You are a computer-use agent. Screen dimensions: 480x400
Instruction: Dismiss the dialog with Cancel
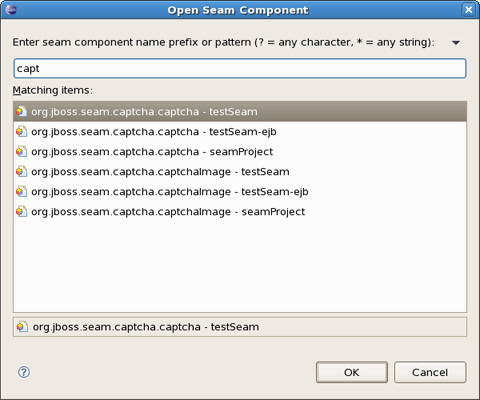click(430, 372)
